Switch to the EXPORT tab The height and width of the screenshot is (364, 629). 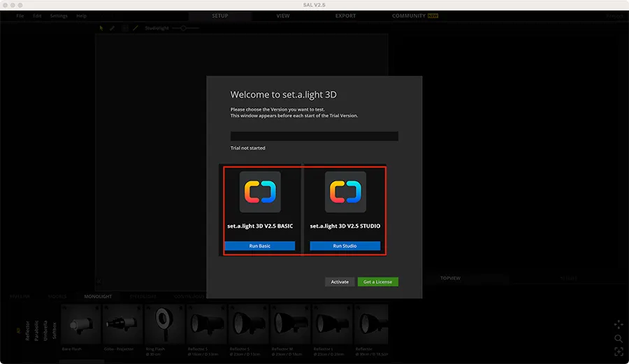(x=345, y=16)
